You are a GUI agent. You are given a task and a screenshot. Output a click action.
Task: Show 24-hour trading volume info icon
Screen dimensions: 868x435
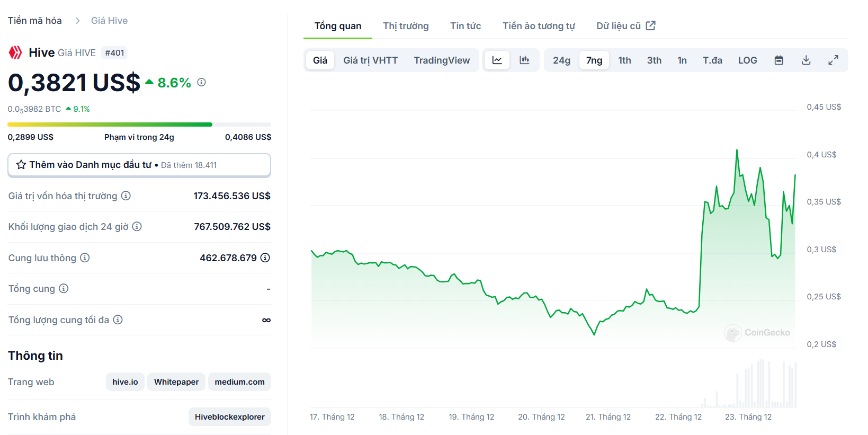point(137,227)
